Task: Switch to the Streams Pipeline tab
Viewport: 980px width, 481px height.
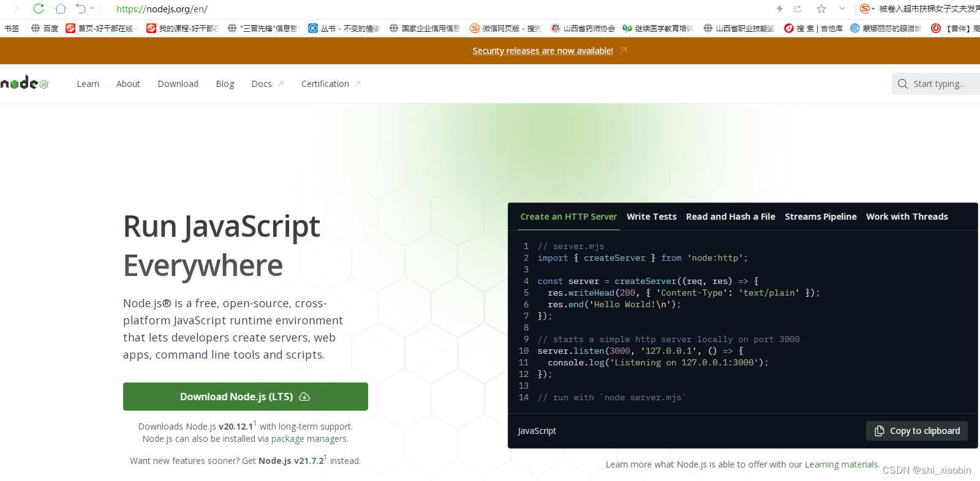Action: pos(821,217)
